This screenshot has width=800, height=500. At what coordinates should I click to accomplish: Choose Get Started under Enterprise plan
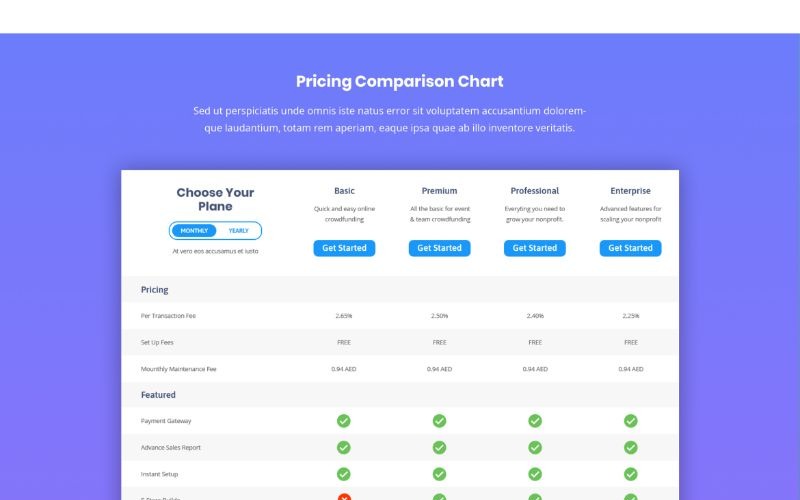click(x=630, y=248)
